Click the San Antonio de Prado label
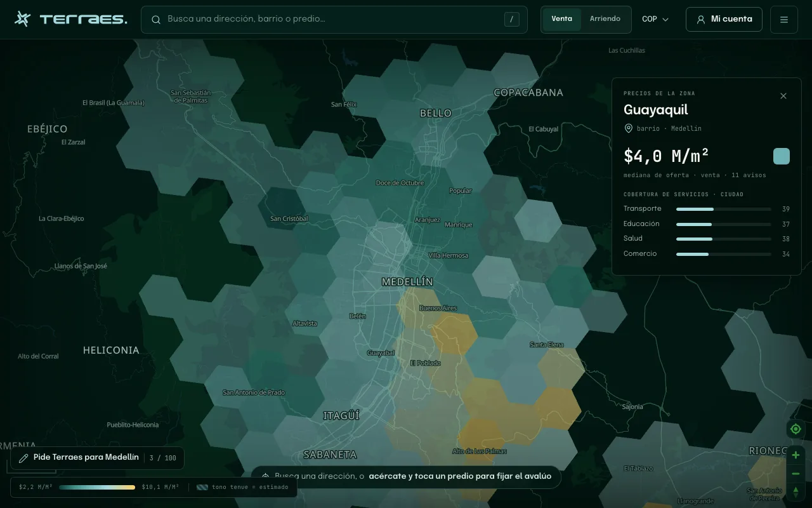This screenshot has height=508, width=812. 254,392
